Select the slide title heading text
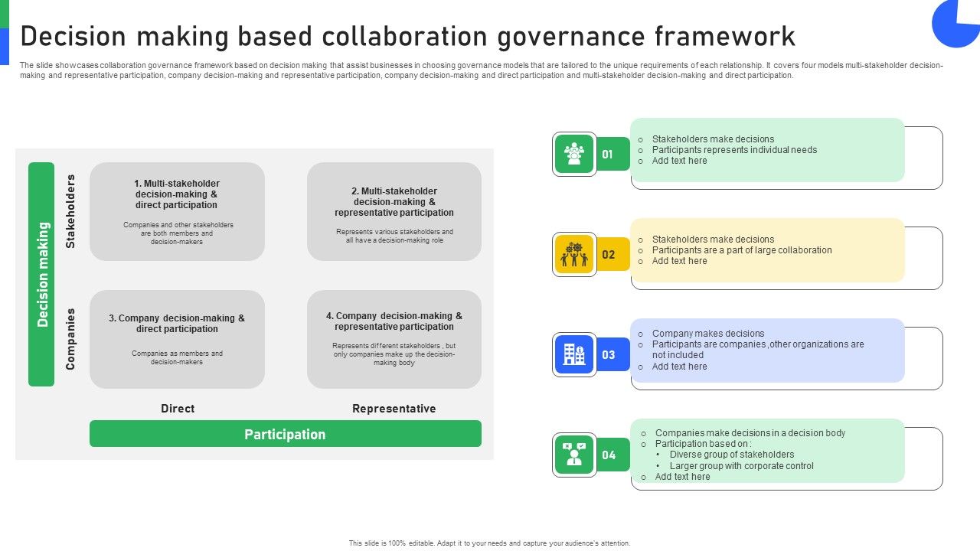Screen dimensions: 980x551 click(407, 36)
